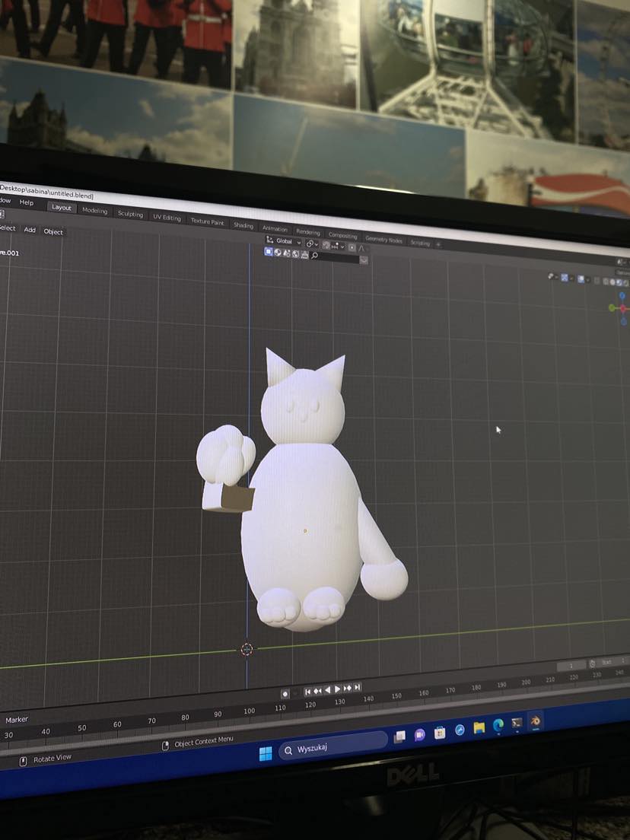
Task: Jump to the timeline start frame
Action: (307, 692)
